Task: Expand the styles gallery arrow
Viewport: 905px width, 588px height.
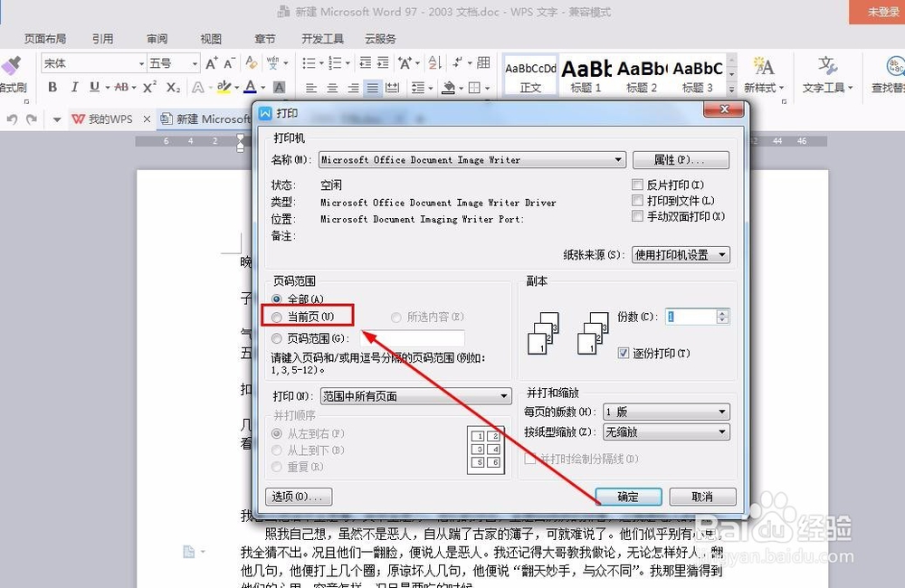Action: 732,89
